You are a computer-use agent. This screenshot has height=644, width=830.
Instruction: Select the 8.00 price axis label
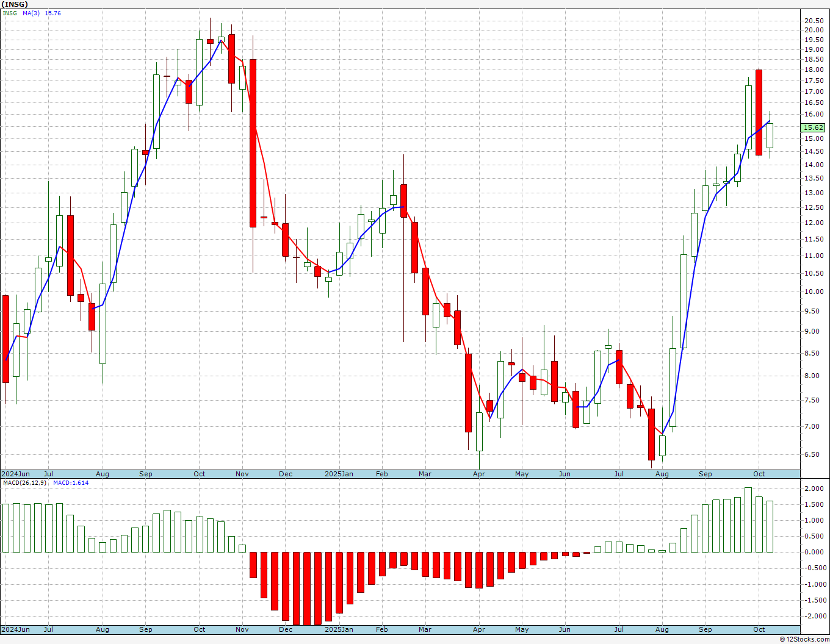[x=814, y=376]
